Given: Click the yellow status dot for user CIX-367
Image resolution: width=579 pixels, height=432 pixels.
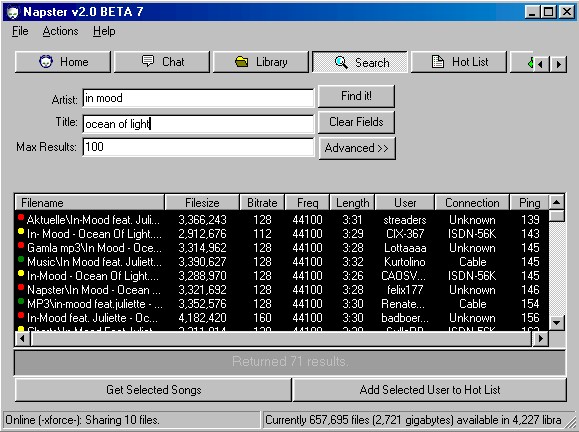Looking at the screenshot, I should coord(21,231).
